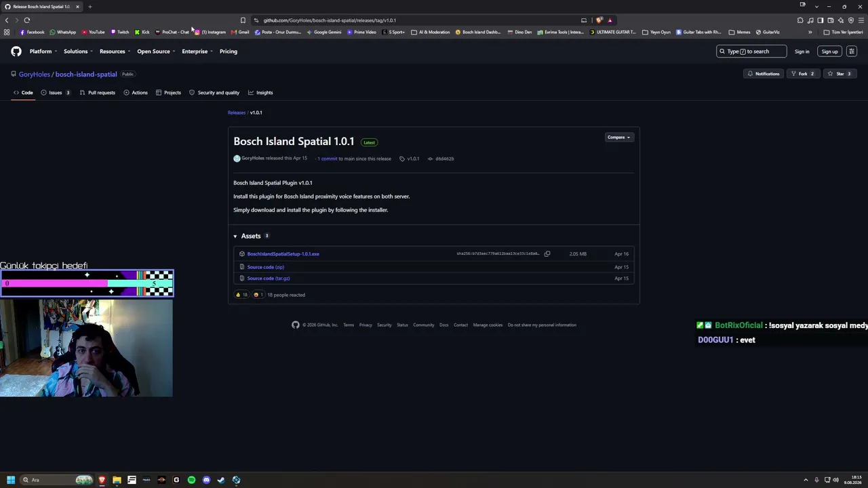Open a new browser tab
The image size is (868, 488).
point(90,7)
